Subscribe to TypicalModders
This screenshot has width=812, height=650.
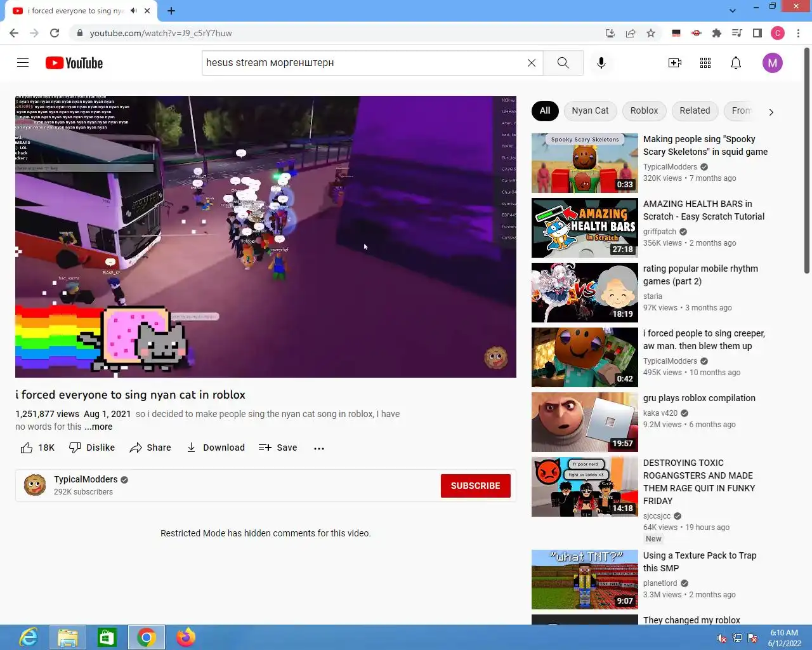pos(475,486)
